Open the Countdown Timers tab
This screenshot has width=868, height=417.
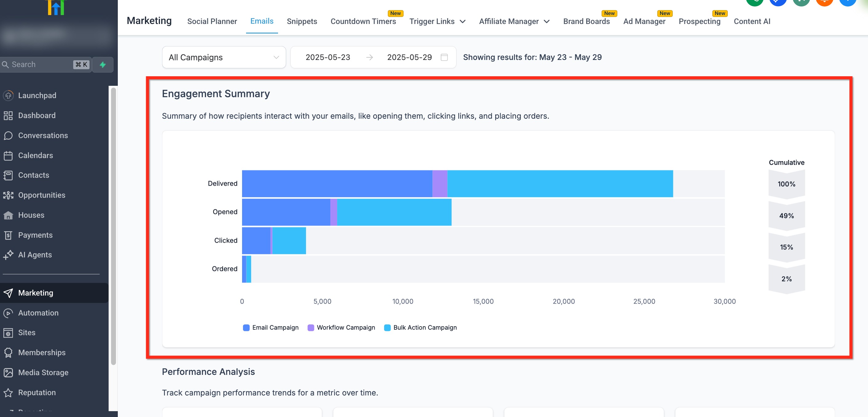(363, 21)
